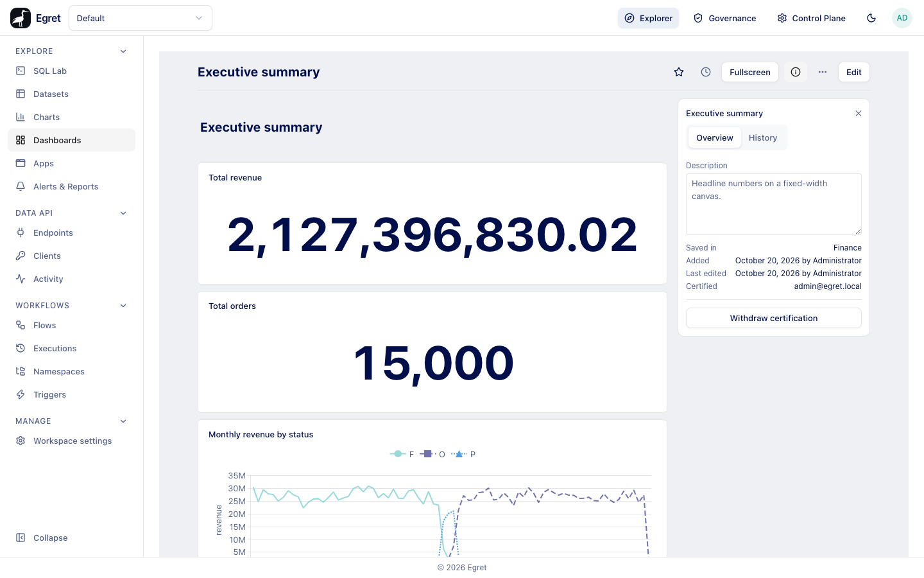Open history with the clock icon

pos(706,72)
